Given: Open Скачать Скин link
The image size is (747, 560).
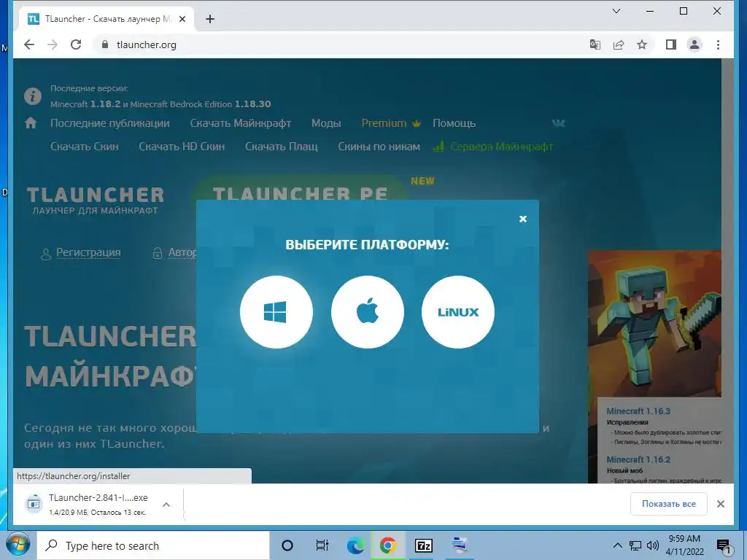Looking at the screenshot, I should [x=85, y=147].
